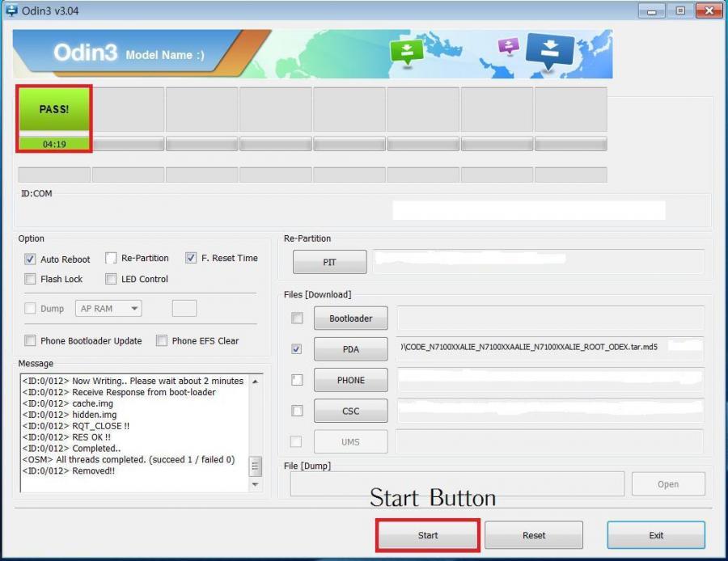Toggle the Auto Reboot checkbox

[x=31, y=259]
